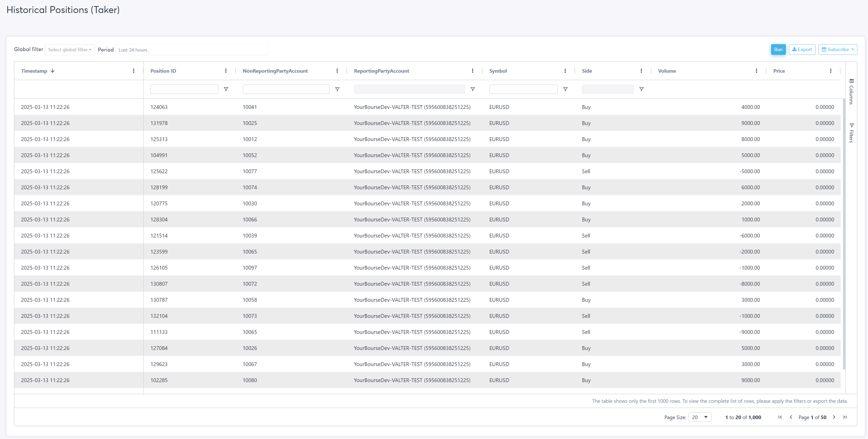The image size is (868, 439).
Task: Open the Volume column three-dot menu
Action: coord(756,71)
